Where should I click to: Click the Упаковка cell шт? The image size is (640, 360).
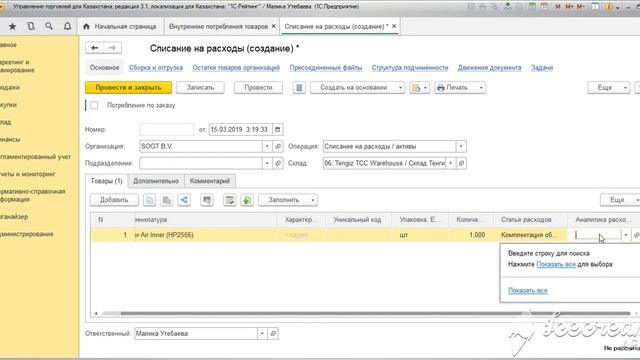click(420, 235)
